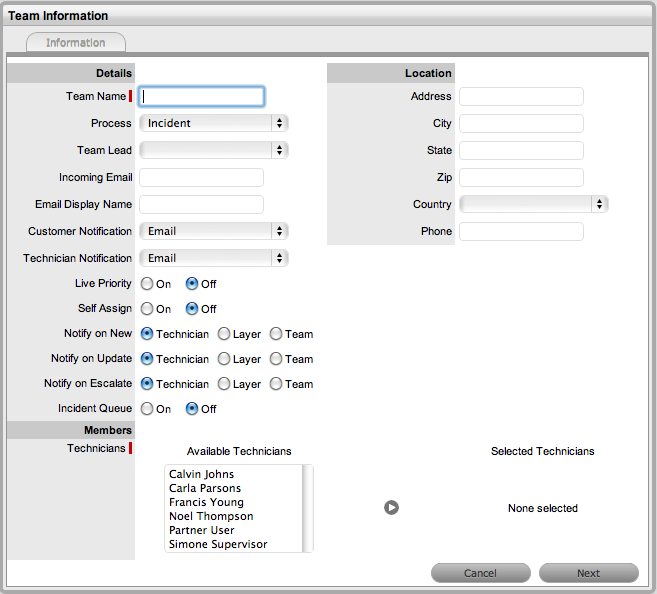Open the Customer Notification dropdown

point(214,231)
